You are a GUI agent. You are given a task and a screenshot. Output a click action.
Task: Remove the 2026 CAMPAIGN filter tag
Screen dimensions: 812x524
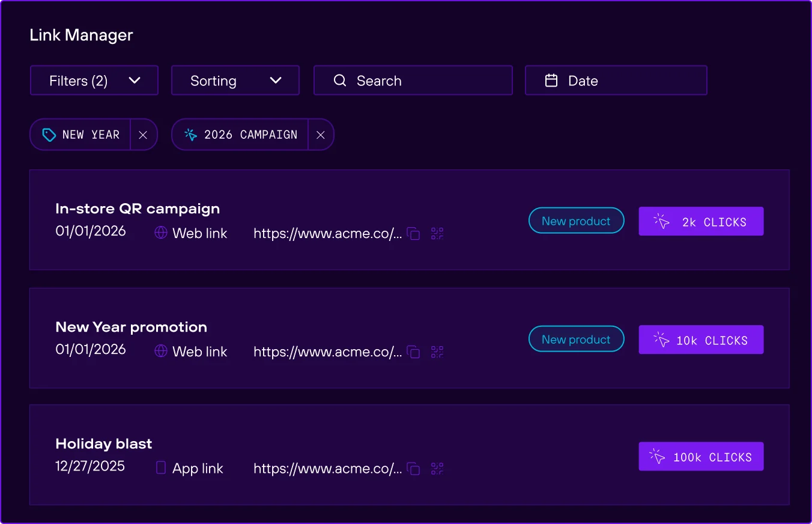coord(320,135)
